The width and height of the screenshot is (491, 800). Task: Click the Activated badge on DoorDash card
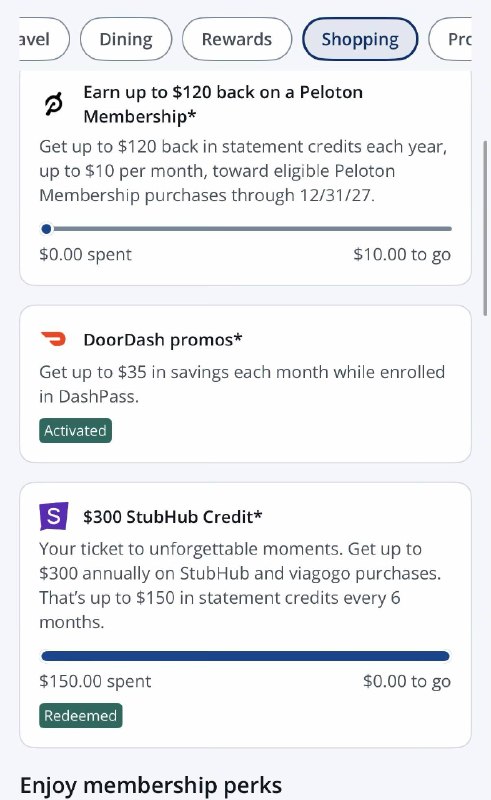(75, 431)
